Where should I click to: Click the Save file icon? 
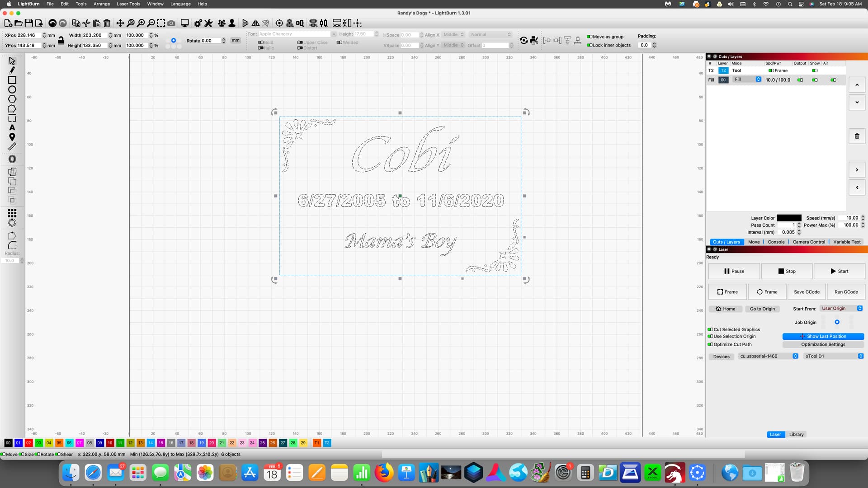click(x=28, y=23)
